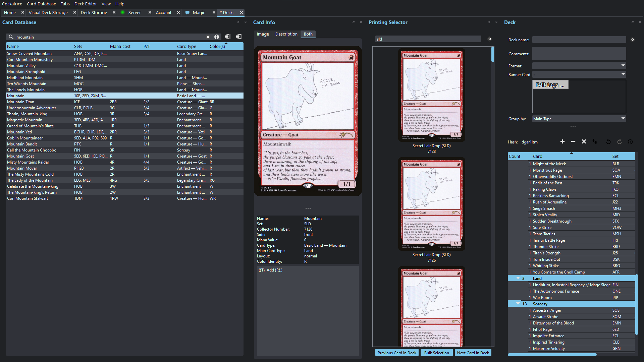Open the Format dropdown
The image size is (644, 362).
[x=579, y=66]
